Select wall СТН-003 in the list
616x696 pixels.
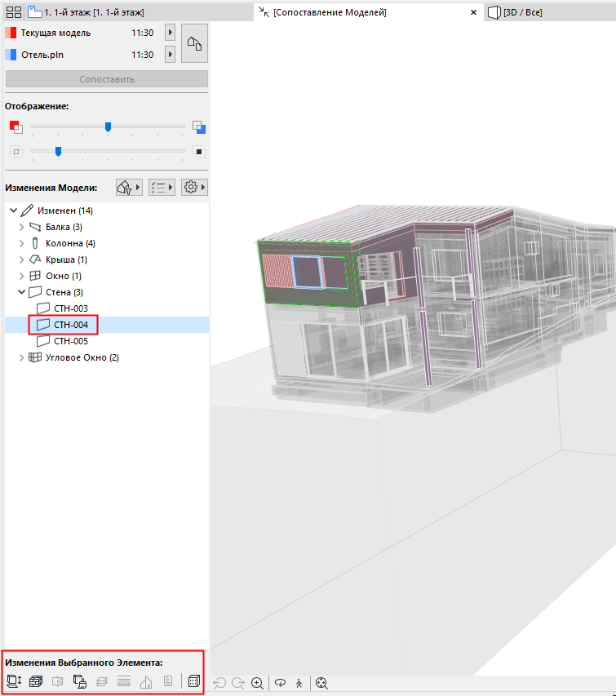click(71, 308)
